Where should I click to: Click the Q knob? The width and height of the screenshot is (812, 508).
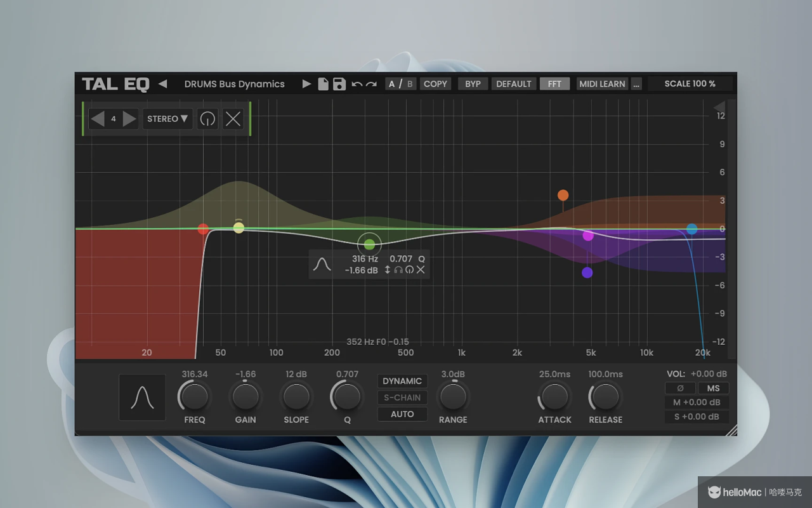pyautogui.click(x=347, y=397)
